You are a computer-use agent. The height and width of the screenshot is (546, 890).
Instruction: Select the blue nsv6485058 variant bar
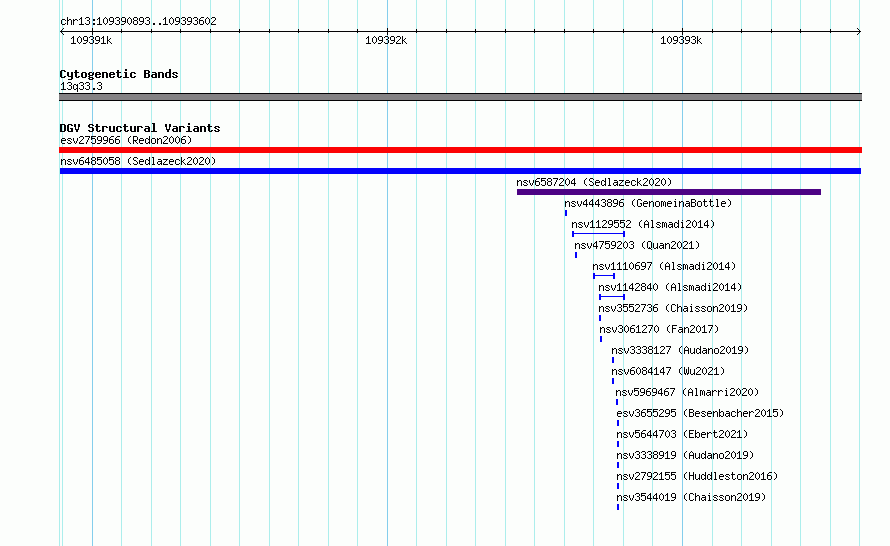[x=460, y=171]
